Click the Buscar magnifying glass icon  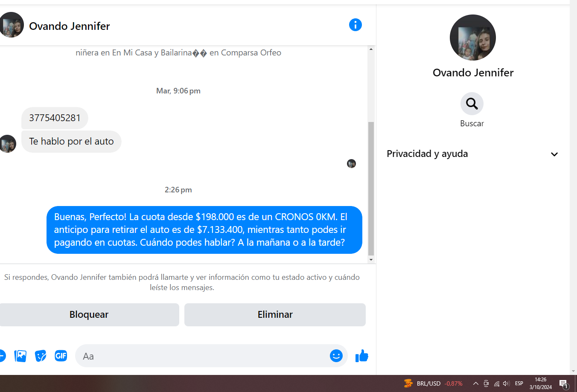tap(472, 104)
